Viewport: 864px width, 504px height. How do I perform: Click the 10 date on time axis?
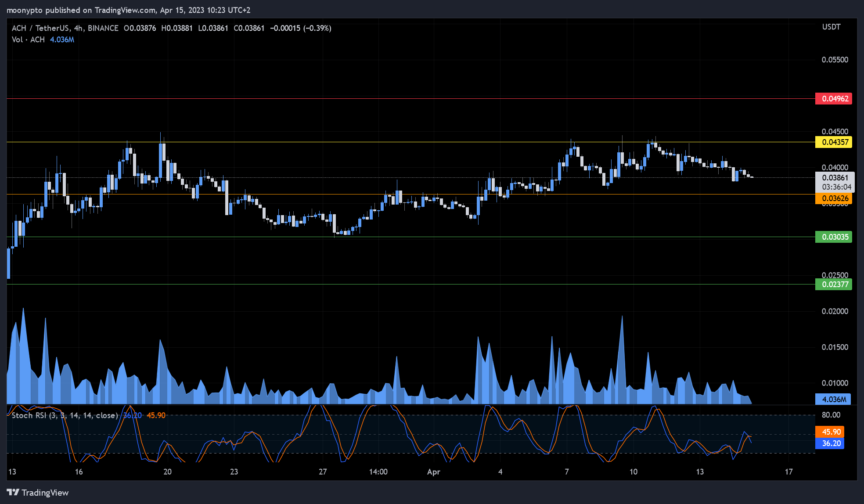[634, 472]
